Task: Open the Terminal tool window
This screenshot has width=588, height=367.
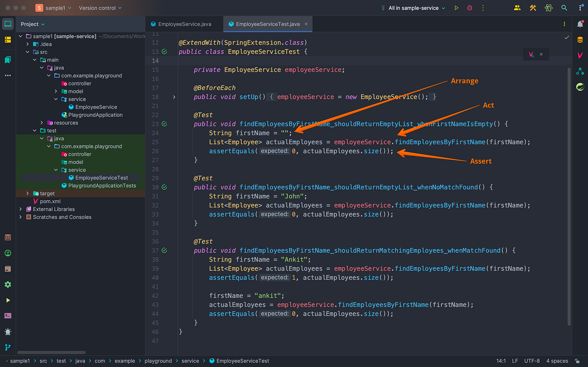Action: 8,316
